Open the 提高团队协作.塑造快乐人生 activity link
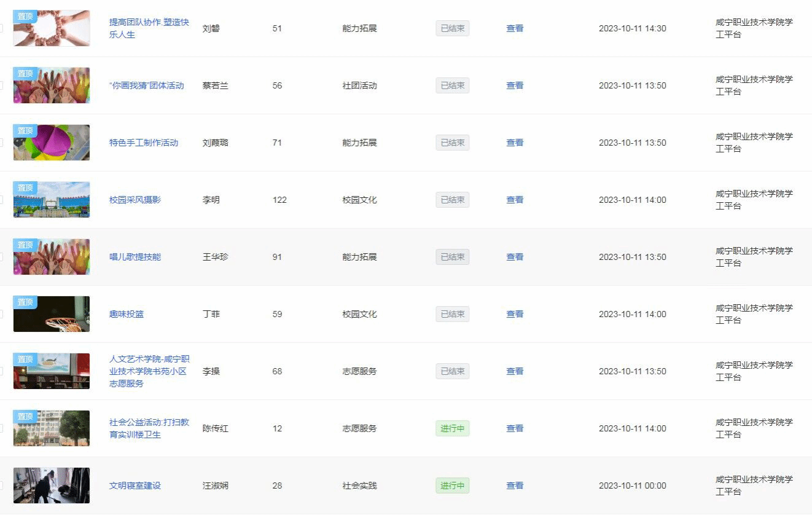Viewport: 812px width, 515px height. [x=149, y=28]
